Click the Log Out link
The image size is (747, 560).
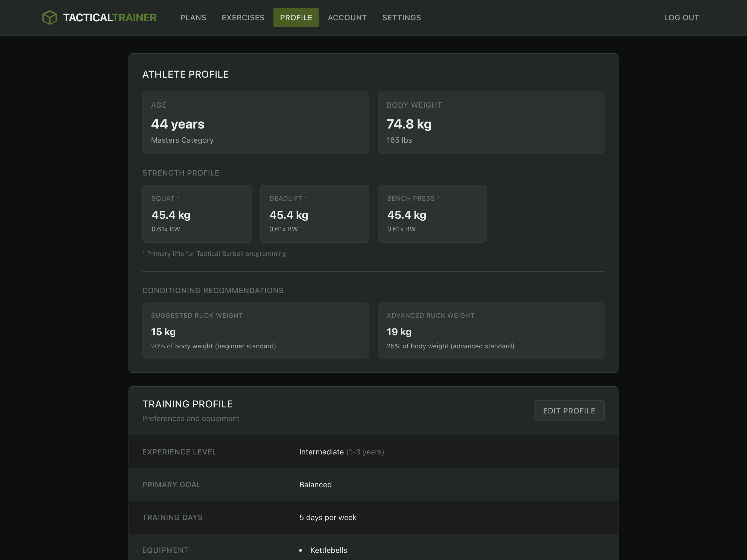pos(681,17)
